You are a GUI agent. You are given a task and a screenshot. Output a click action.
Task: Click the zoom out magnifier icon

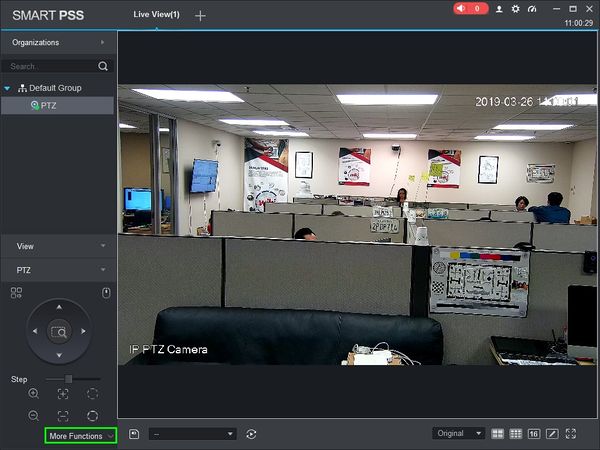pos(34,416)
